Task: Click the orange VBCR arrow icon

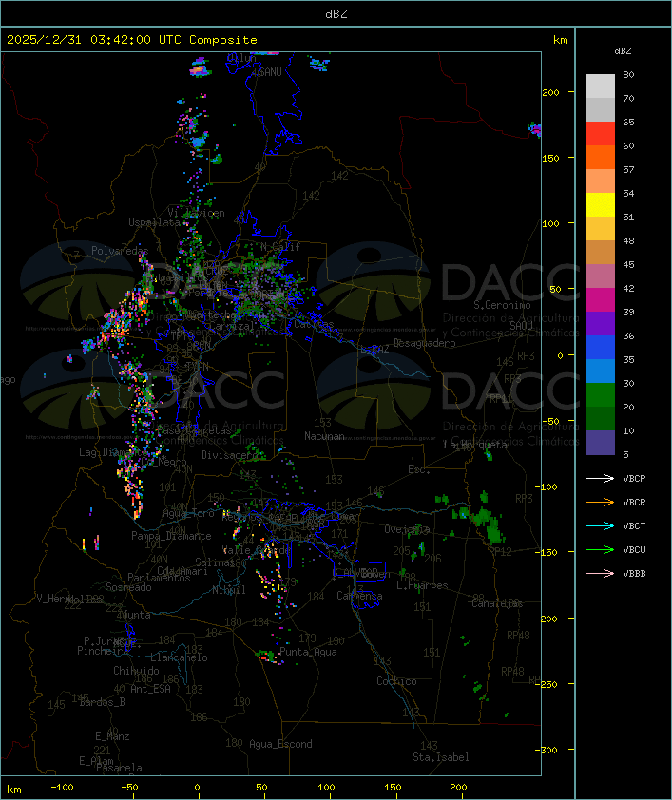Action: click(x=600, y=502)
